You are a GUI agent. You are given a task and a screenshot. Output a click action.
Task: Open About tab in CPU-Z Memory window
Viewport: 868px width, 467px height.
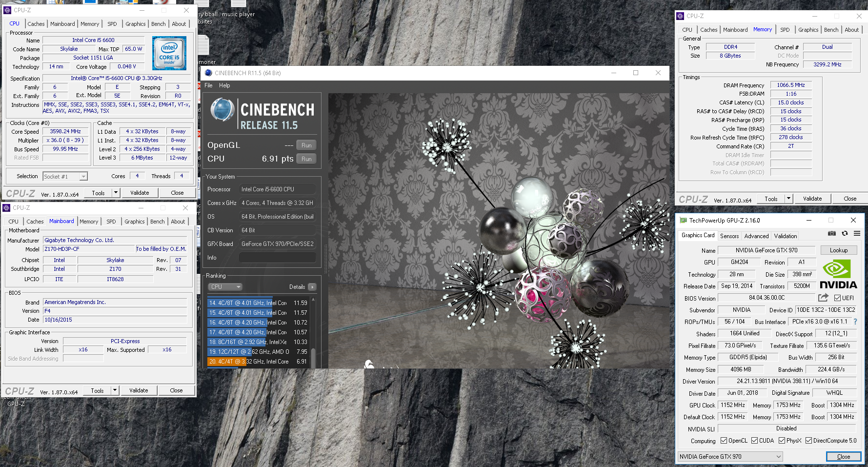coord(852,30)
